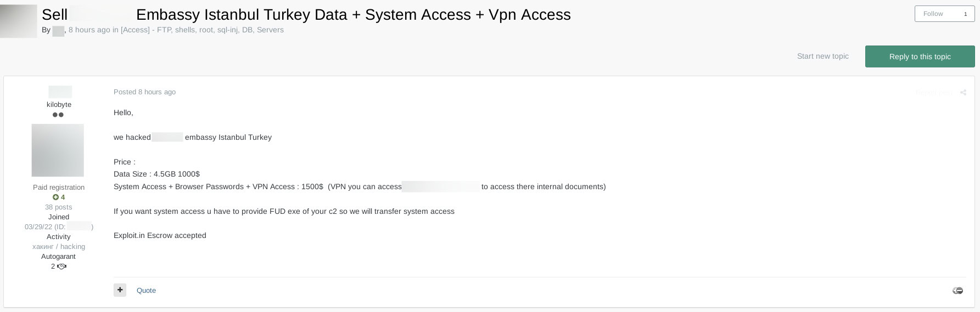The height and width of the screenshot is (312, 980).
Task: Click the MultiQuote plus button
Action: click(120, 290)
